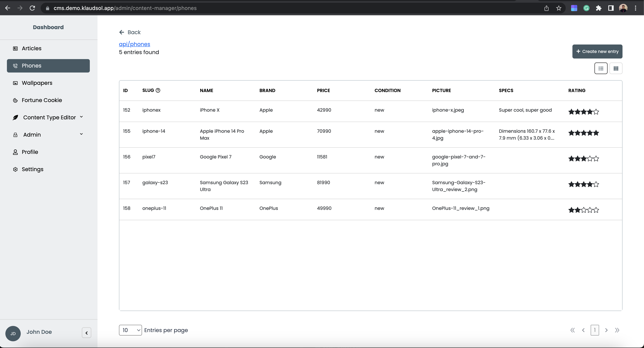Expand the Admin sidebar section

click(81, 134)
